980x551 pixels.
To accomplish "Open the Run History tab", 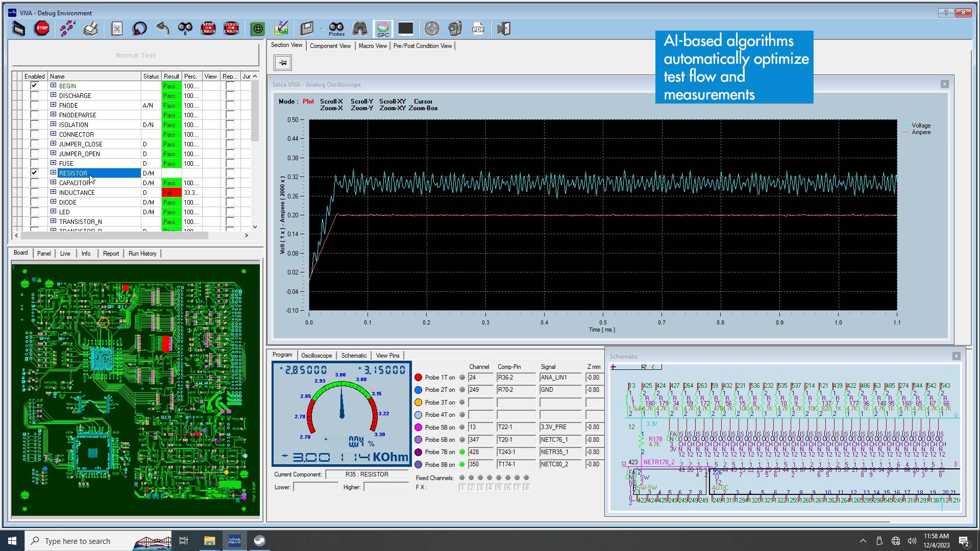I will (142, 254).
